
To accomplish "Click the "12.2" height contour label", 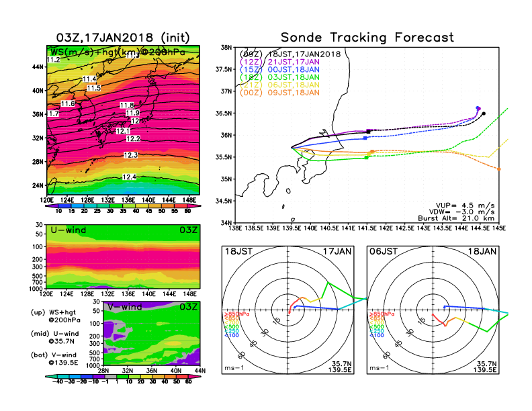I will (x=133, y=139).
